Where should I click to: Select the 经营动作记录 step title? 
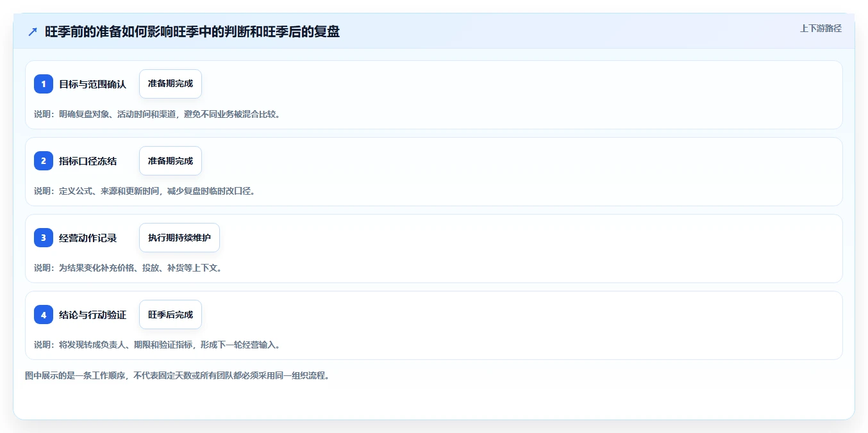88,238
